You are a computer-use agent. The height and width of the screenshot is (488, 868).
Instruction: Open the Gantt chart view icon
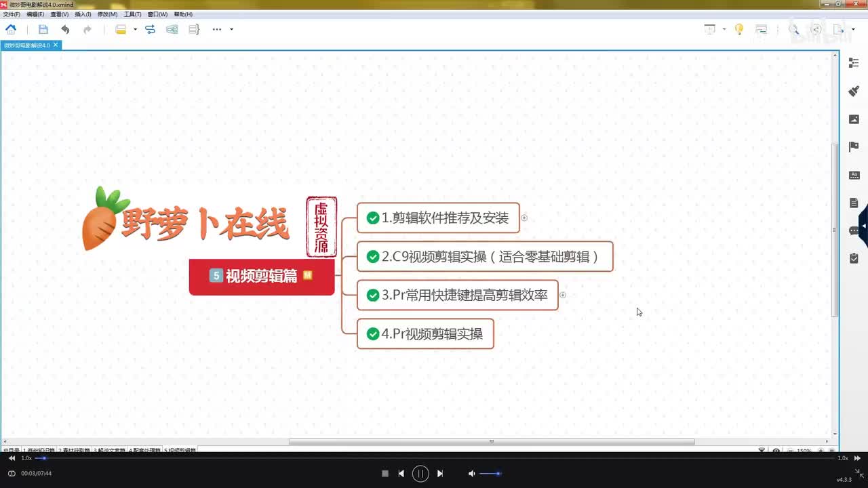pos(762,29)
